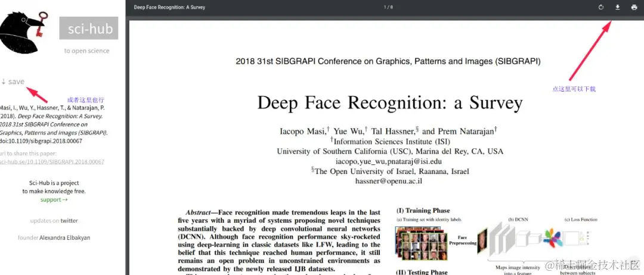Open the twitter updates link
The height and width of the screenshot is (275, 644).
click(x=69, y=221)
